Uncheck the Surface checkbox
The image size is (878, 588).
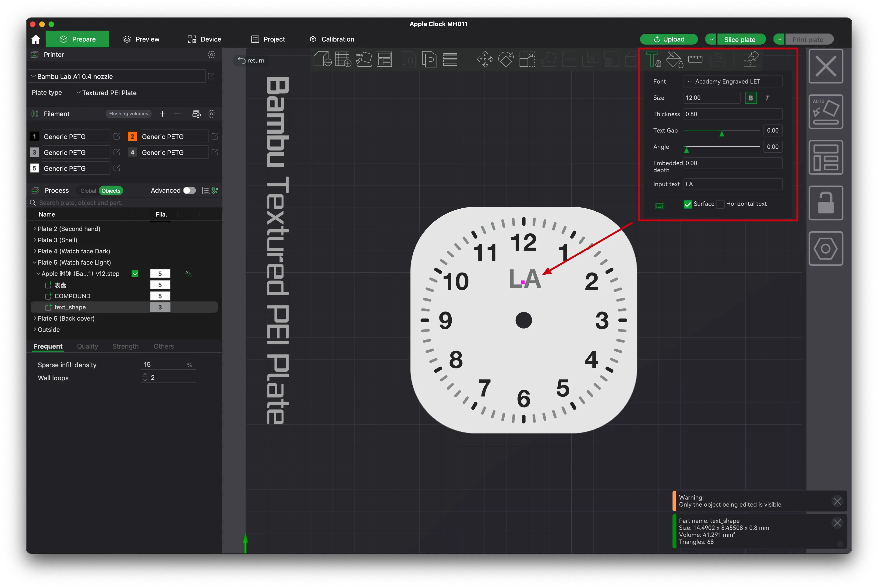tap(688, 204)
